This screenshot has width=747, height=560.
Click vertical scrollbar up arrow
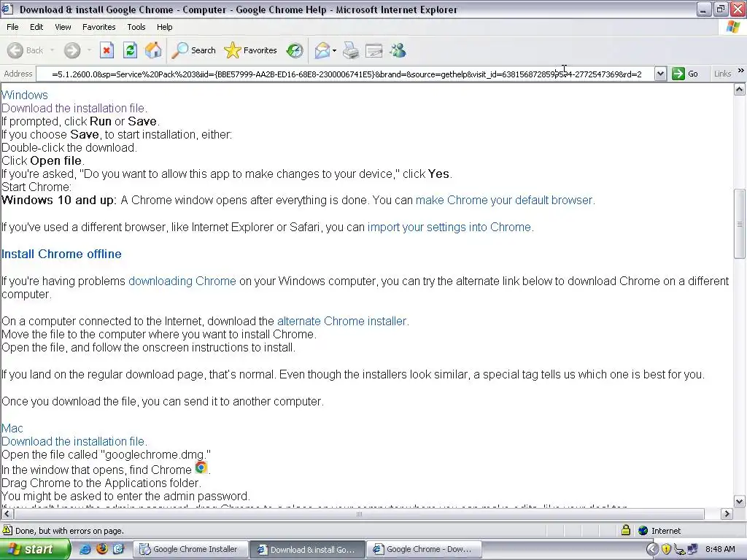point(740,89)
